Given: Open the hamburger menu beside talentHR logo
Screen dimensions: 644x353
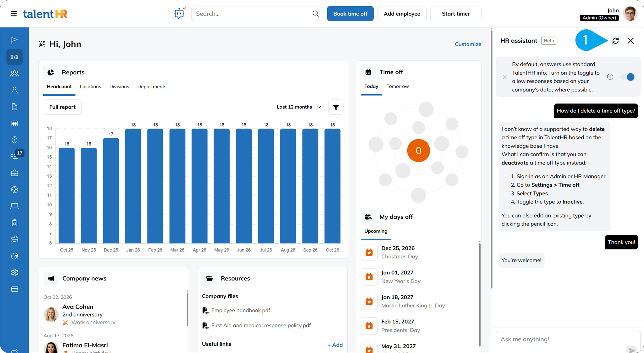Looking at the screenshot, I should [14, 14].
